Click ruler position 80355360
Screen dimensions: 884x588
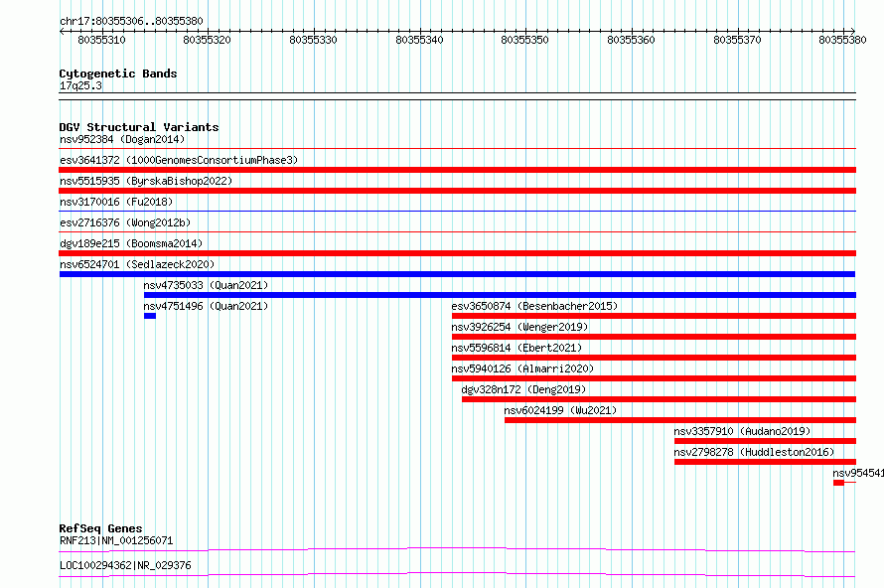[631, 40]
